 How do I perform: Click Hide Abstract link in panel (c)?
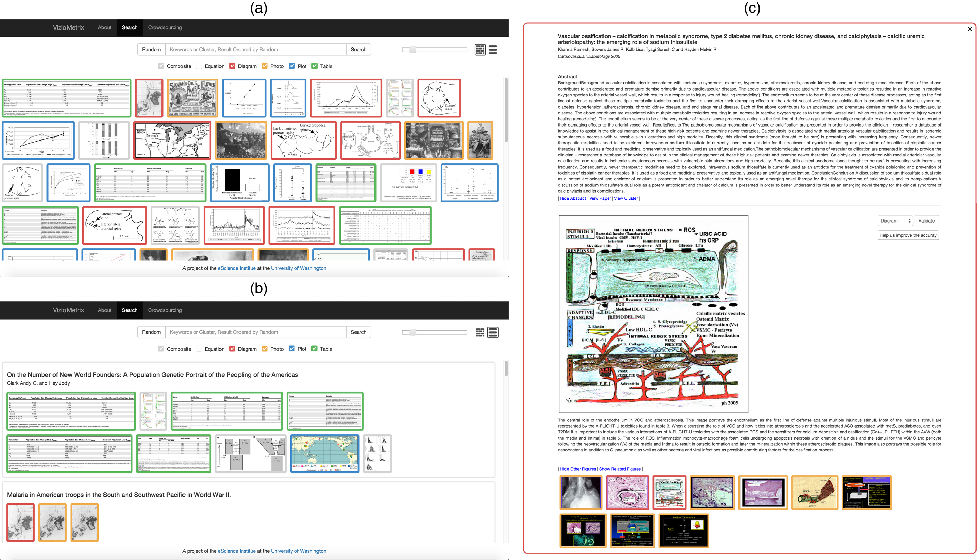(573, 198)
